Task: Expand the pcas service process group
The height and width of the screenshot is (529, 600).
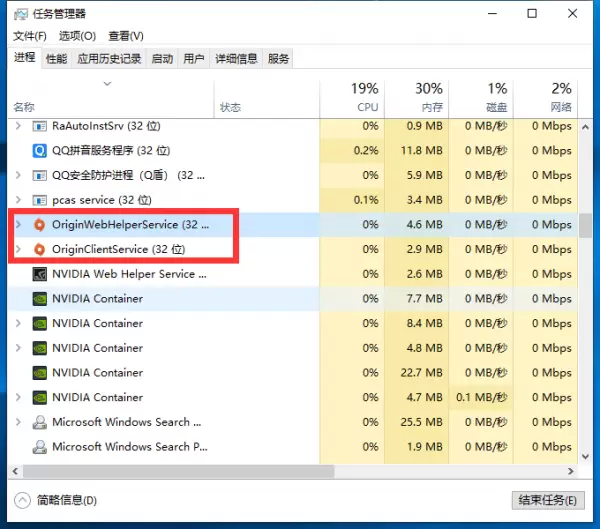Action: [18, 199]
